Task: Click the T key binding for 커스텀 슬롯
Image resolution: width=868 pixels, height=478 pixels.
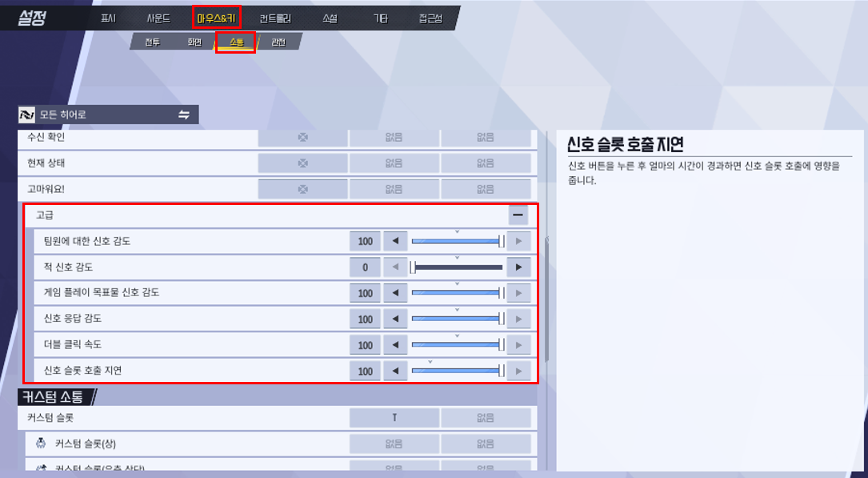Action: click(x=394, y=418)
